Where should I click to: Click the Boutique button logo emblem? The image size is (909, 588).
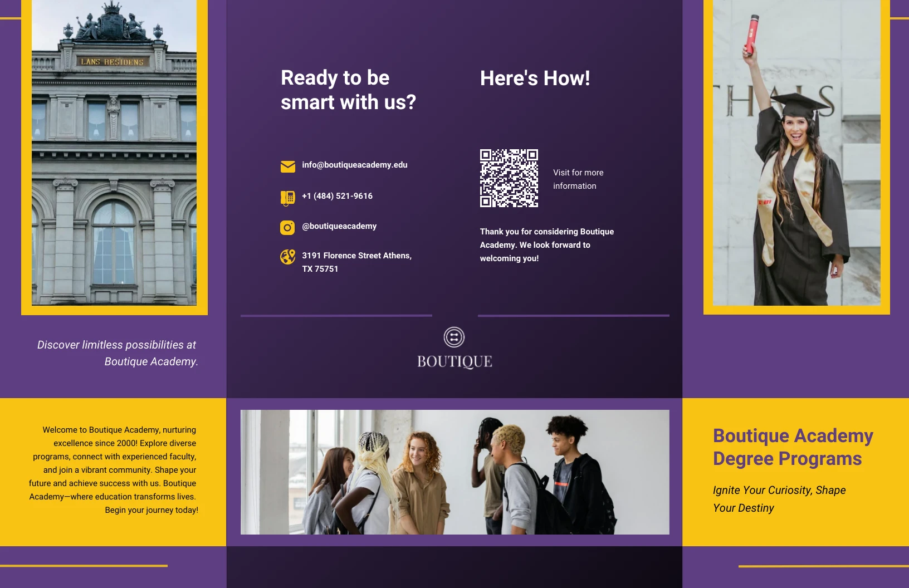pyautogui.click(x=453, y=336)
